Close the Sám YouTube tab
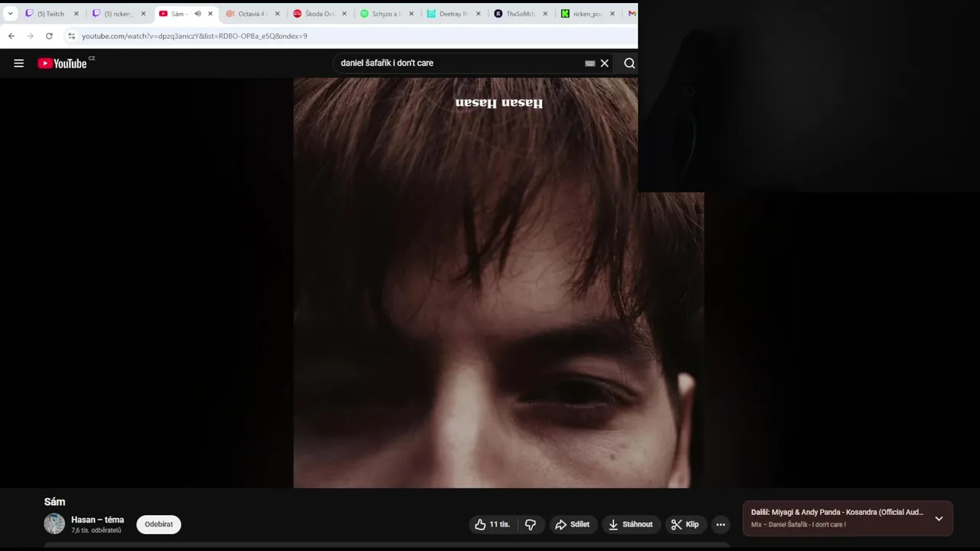This screenshot has height=551, width=980. pos(211,14)
